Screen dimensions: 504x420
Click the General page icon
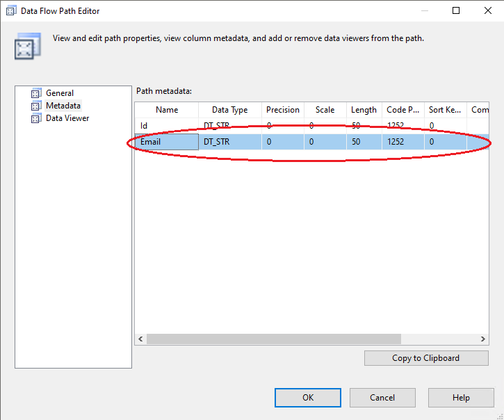(36, 93)
